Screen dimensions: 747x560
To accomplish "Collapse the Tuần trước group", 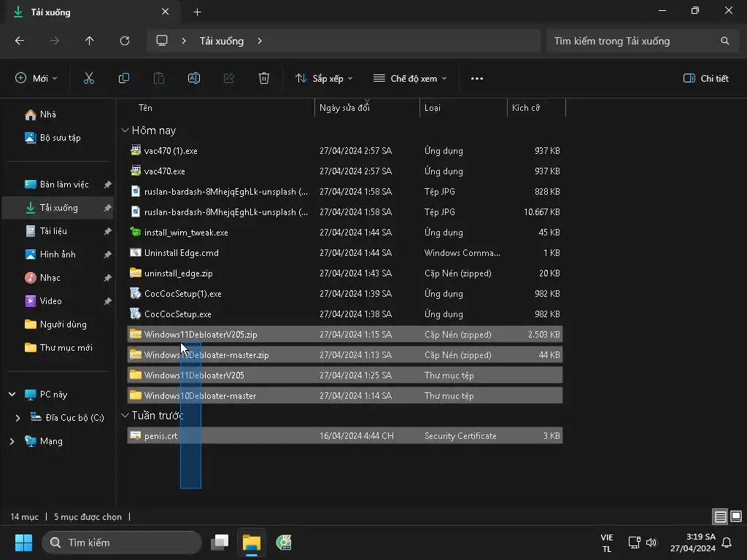I will pyautogui.click(x=125, y=416).
